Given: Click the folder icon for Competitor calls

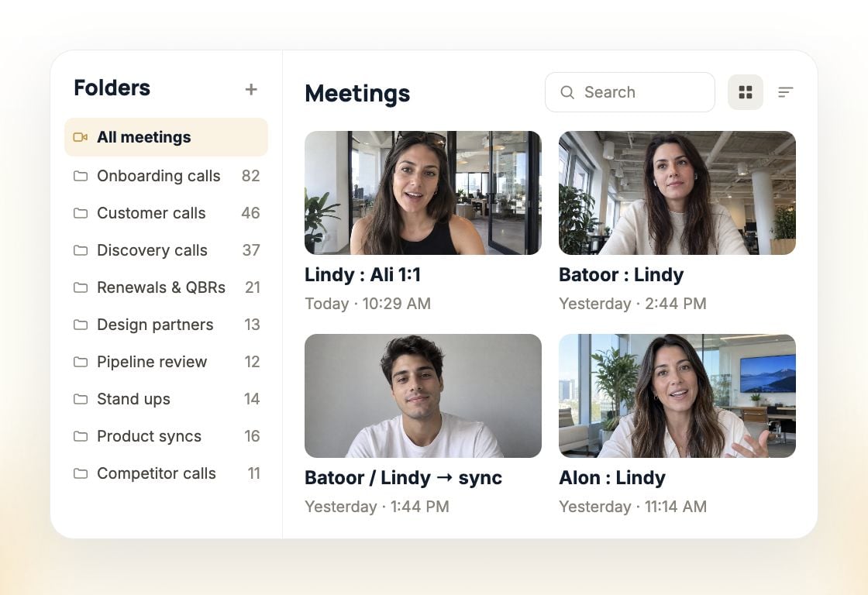Looking at the screenshot, I should click(x=81, y=473).
